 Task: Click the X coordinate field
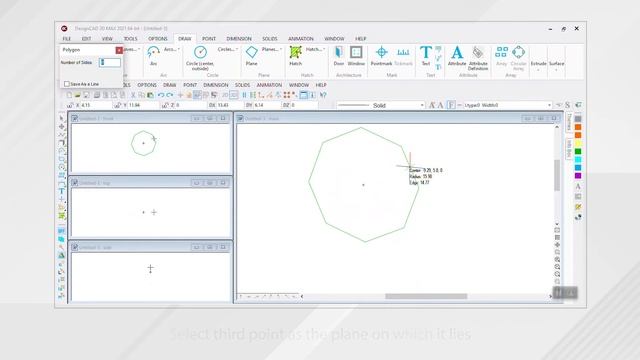96,105
